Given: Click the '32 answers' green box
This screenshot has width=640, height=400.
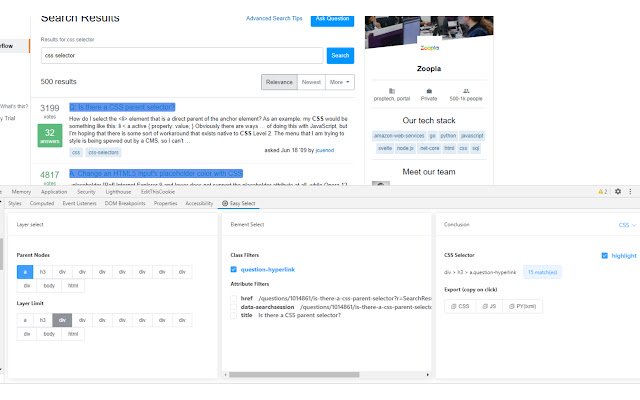Looking at the screenshot, I should pos(50,136).
